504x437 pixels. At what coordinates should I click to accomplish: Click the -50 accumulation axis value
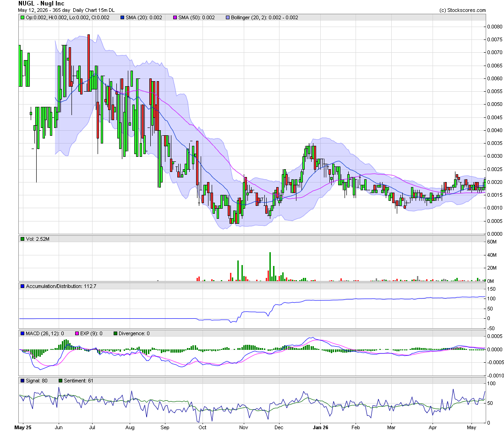coord(491,328)
